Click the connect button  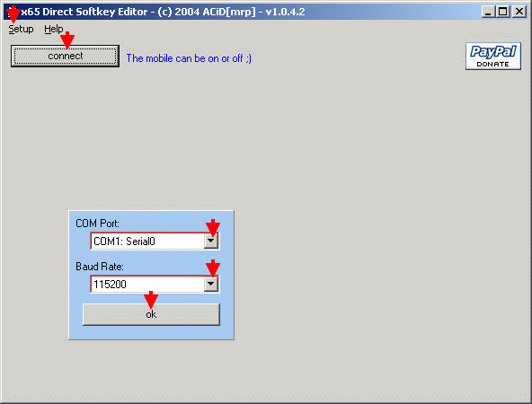click(65, 56)
